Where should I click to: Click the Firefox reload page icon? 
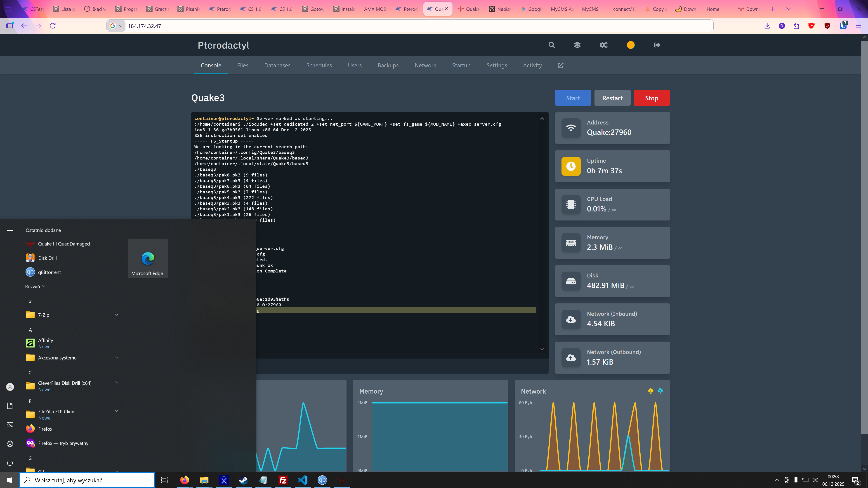click(53, 26)
